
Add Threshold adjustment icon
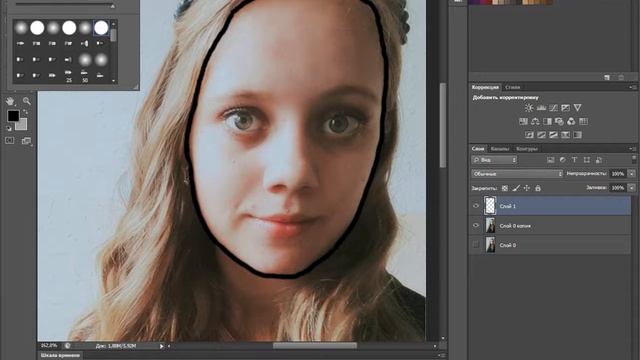553,135
